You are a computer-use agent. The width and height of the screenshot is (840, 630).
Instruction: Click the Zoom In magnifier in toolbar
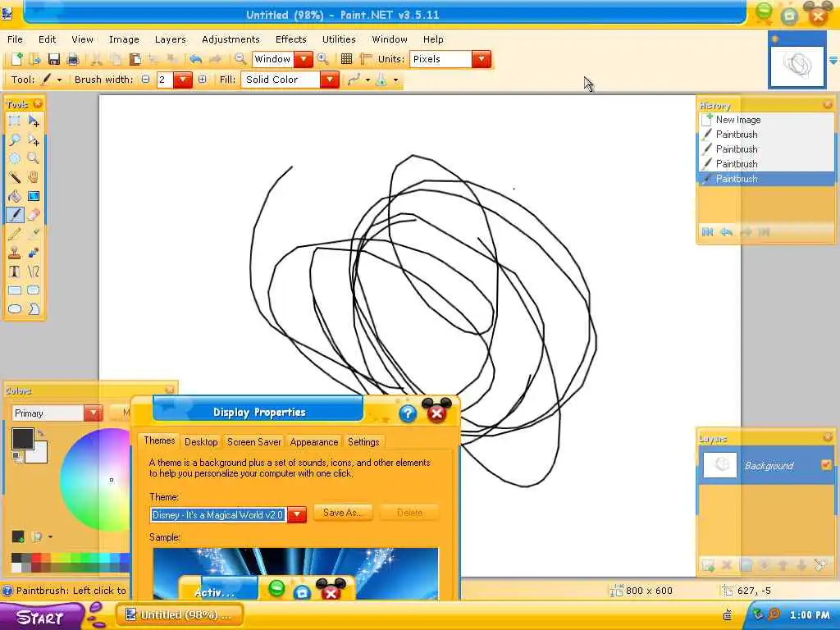(x=323, y=59)
